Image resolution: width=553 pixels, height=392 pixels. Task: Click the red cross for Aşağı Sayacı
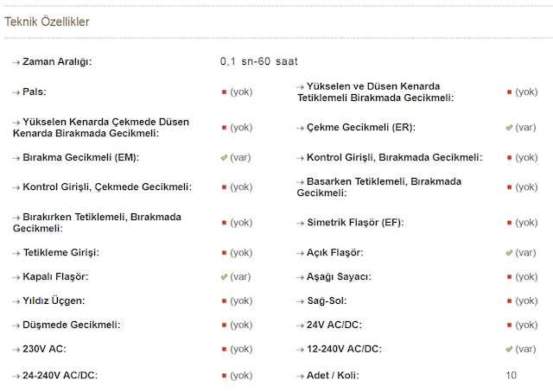click(x=509, y=277)
